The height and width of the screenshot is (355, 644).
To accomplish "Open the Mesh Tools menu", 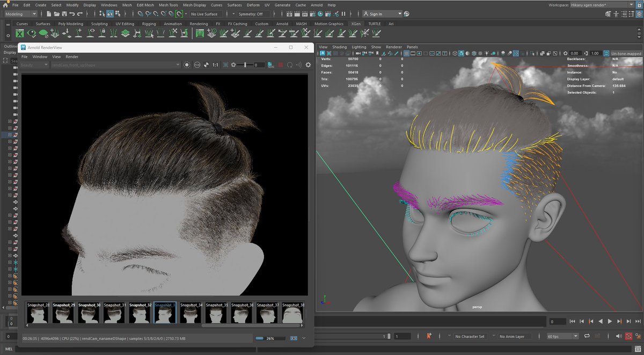I will click(169, 5).
